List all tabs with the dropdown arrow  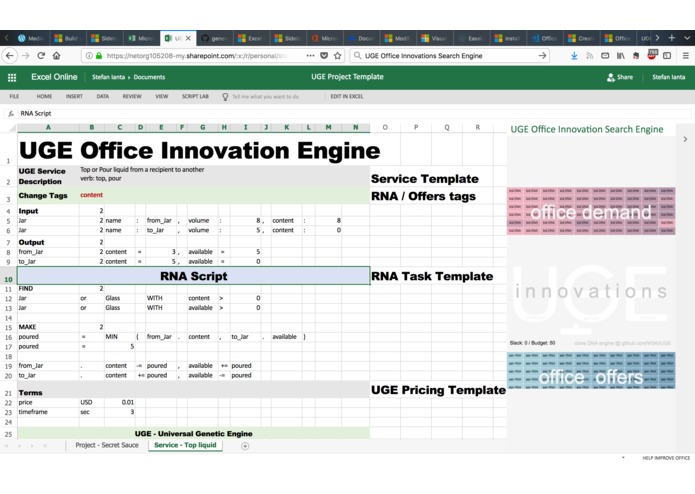click(x=687, y=38)
